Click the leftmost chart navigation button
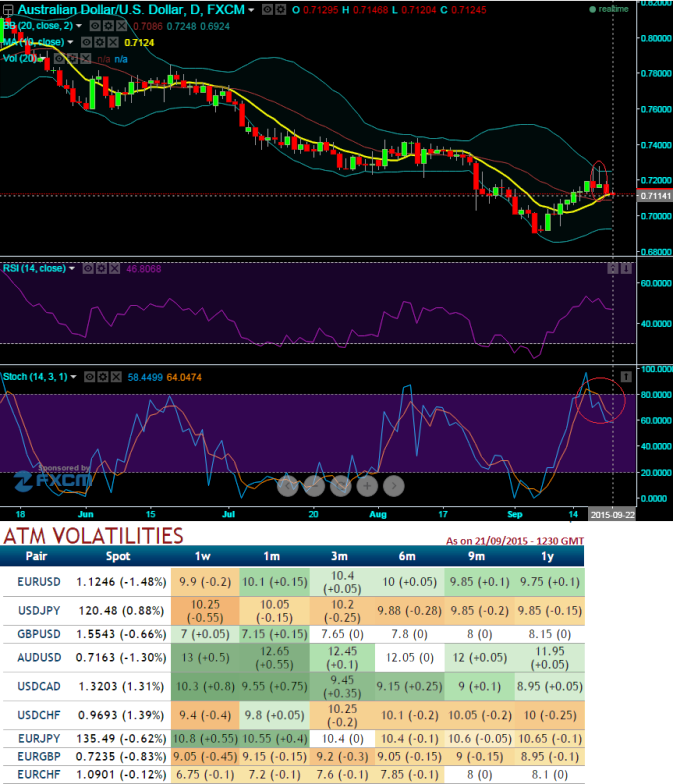Screen dimensions: 673x784 (286, 486)
